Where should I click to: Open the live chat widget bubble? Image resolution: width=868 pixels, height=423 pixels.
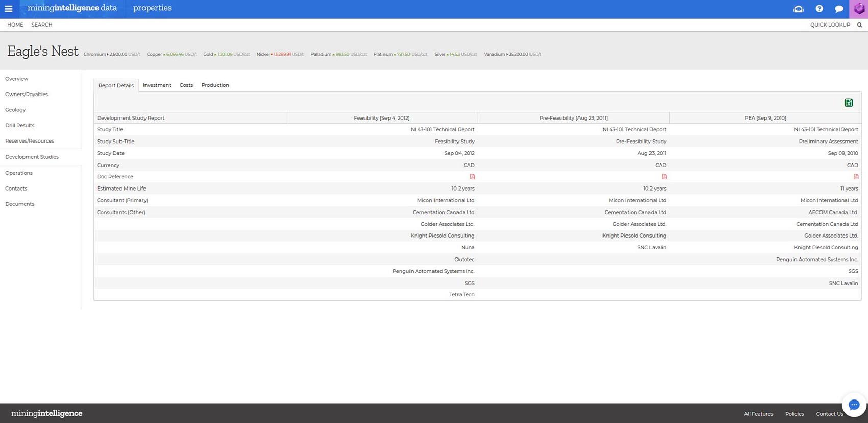(x=854, y=405)
